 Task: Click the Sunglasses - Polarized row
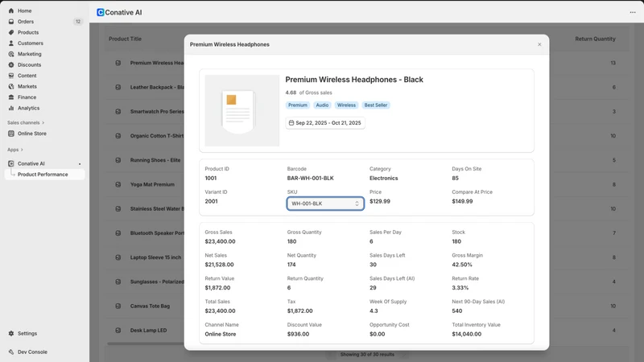pyautogui.click(x=157, y=282)
